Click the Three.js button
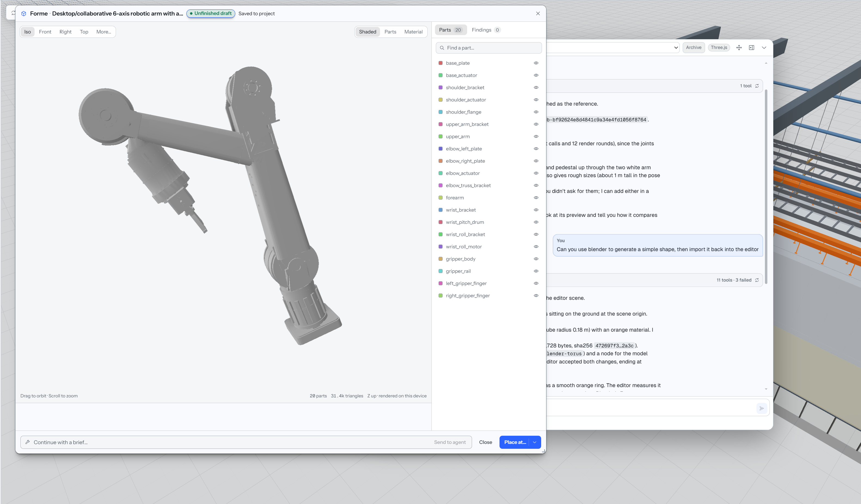This screenshot has height=504, width=861. coord(719,48)
